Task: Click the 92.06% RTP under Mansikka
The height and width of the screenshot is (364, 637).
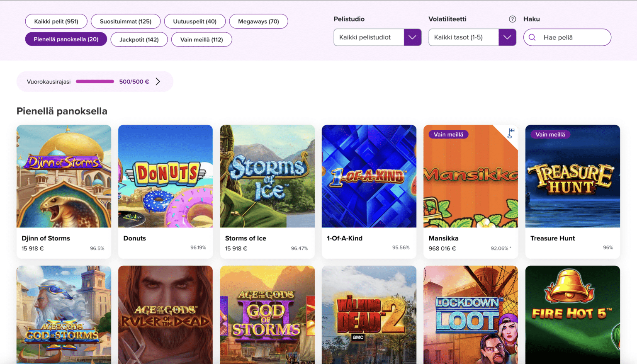Action: (501, 248)
